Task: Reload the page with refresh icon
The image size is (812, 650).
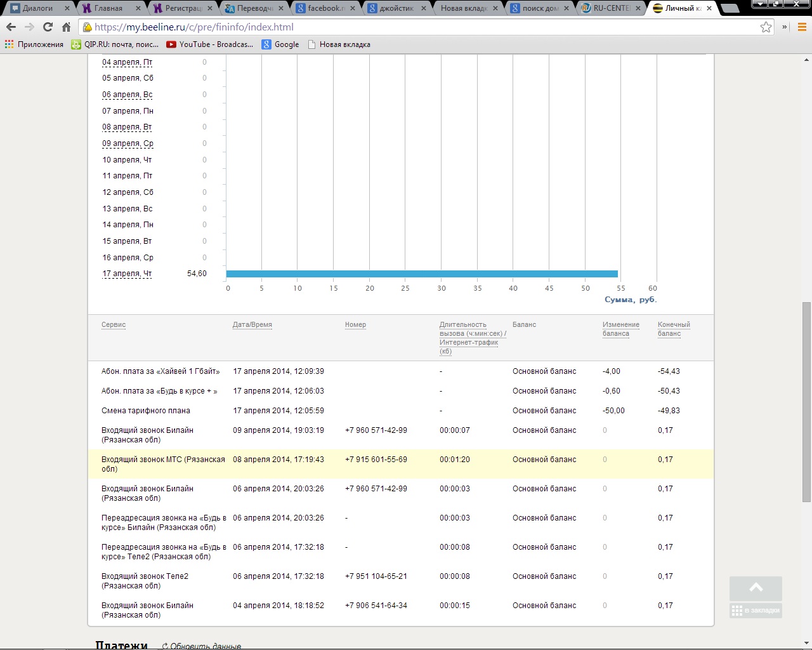Action: coord(48,27)
